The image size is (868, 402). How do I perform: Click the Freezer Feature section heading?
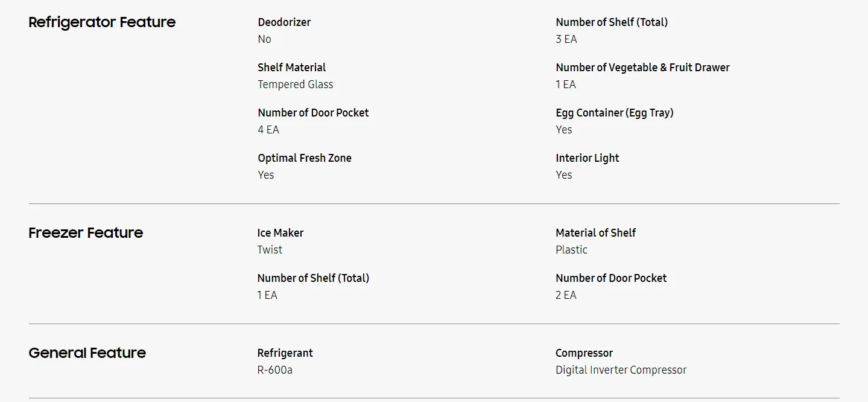pos(86,233)
